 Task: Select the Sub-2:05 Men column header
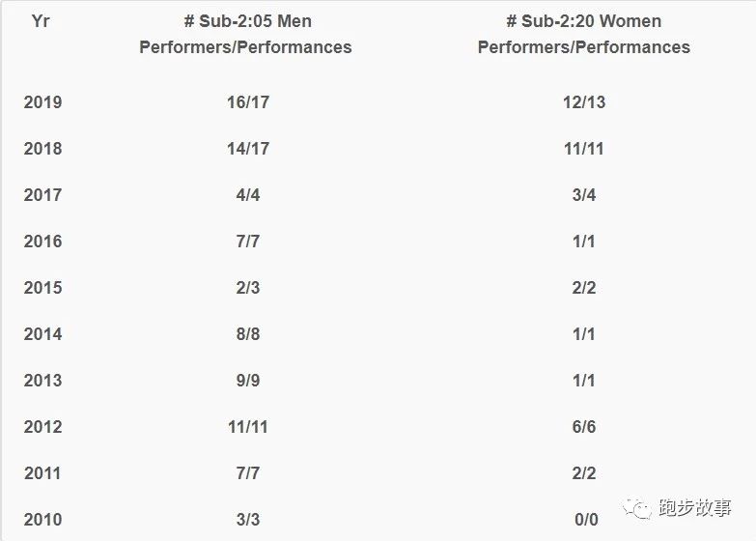coord(245,34)
